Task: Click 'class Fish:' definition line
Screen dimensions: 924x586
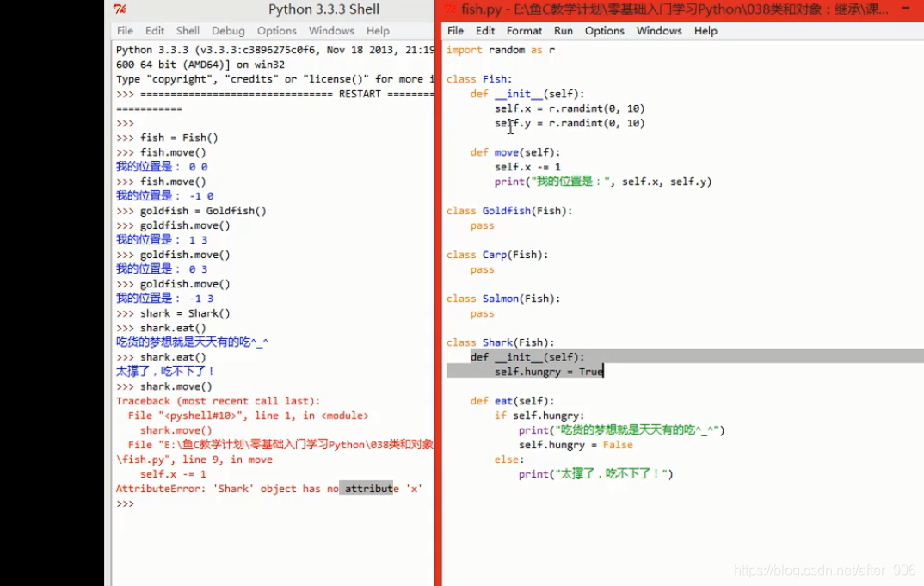Action: coord(479,79)
